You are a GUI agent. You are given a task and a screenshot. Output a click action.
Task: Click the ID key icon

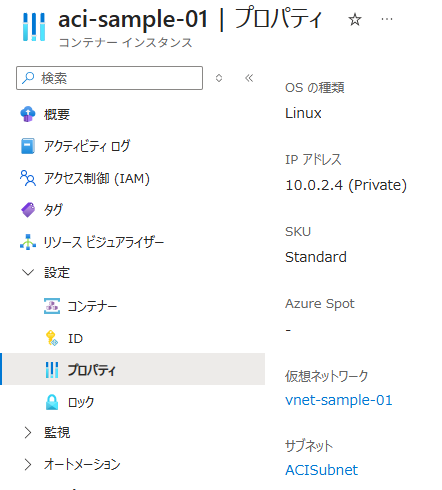coord(52,338)
